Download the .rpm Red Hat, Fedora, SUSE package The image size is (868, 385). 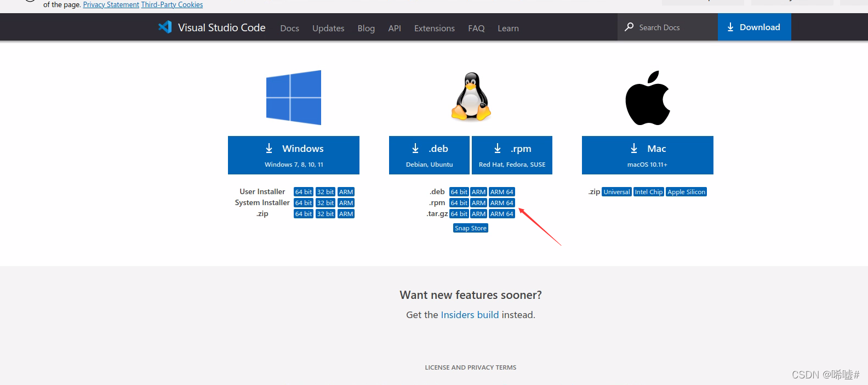click(512, 155)
